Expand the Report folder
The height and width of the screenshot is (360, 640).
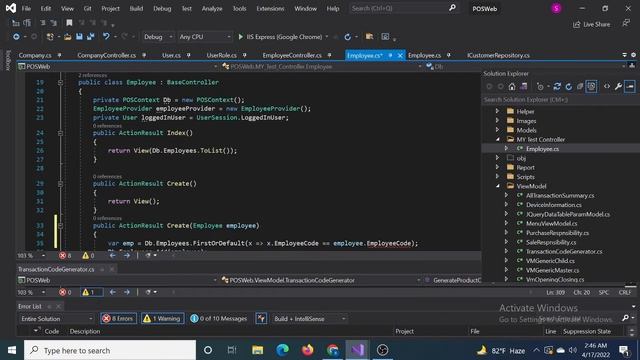coord(497,167)
